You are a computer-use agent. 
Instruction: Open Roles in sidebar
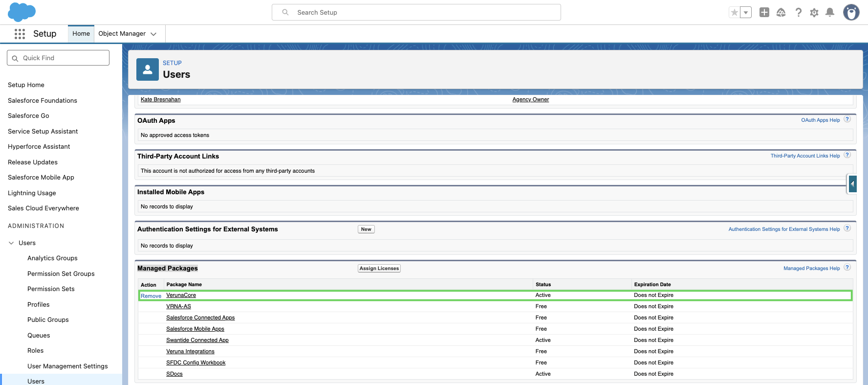click(x=36, y=351)
